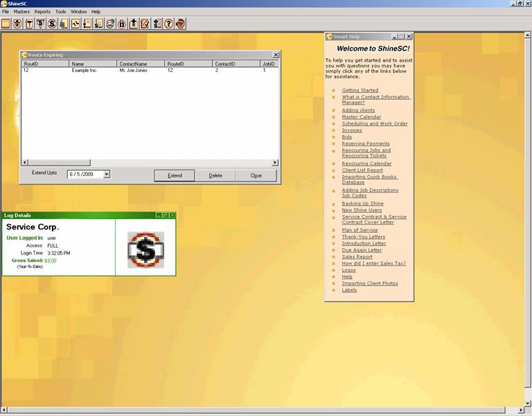Open the Bids help link
The image size is (532, 416).
point(347,137)
